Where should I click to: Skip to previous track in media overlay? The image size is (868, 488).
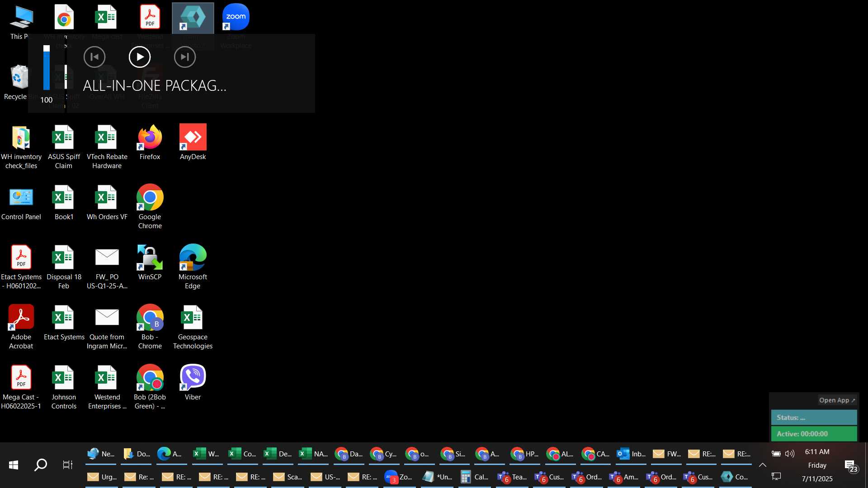coord(94,57)
